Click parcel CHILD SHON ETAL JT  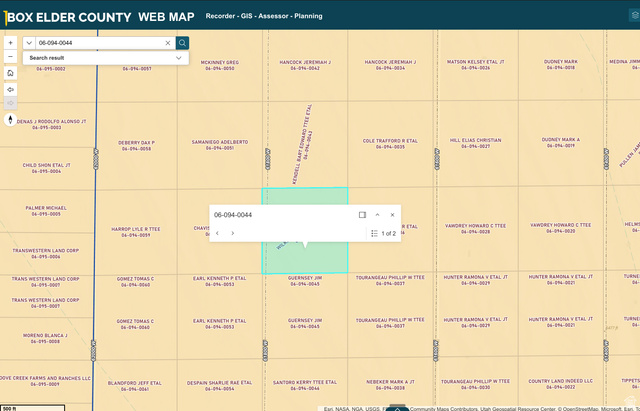point(47,168)
